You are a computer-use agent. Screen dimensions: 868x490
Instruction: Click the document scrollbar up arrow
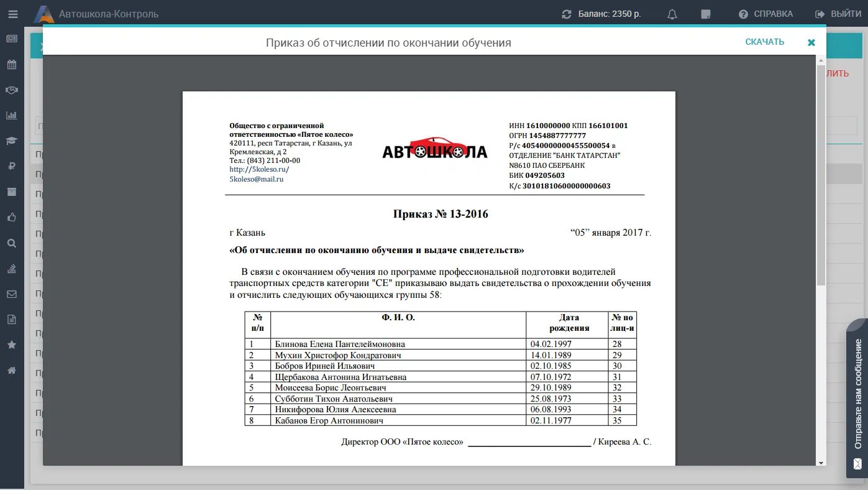click(x=821, y=59)
